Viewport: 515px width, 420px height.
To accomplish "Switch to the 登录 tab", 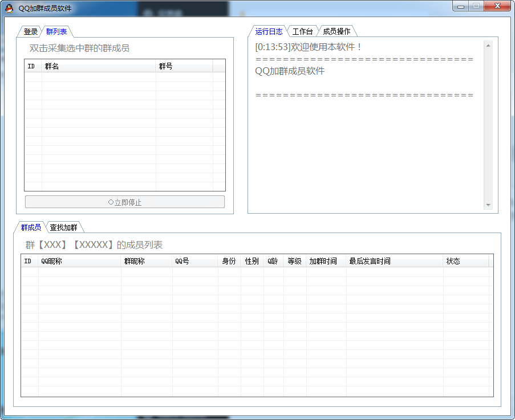I will pos(30,31).
